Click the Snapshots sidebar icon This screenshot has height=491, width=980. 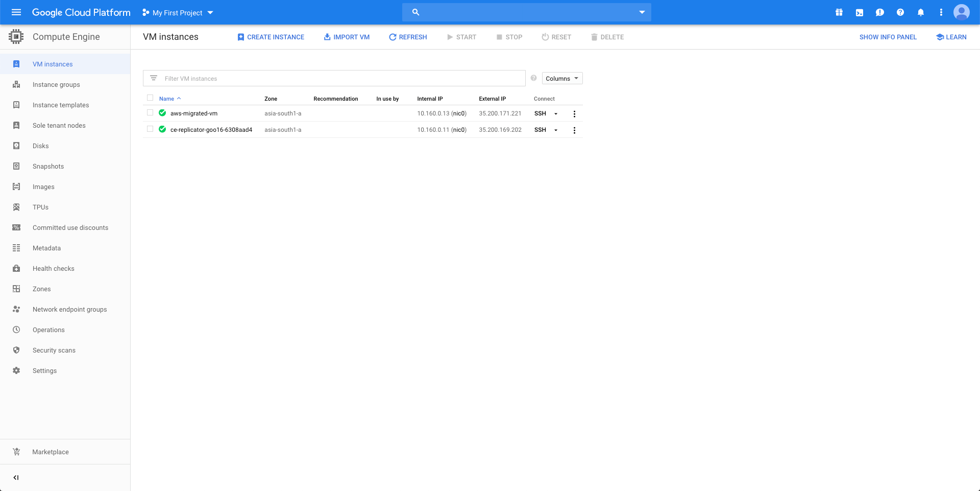click(x=16, y=166)
